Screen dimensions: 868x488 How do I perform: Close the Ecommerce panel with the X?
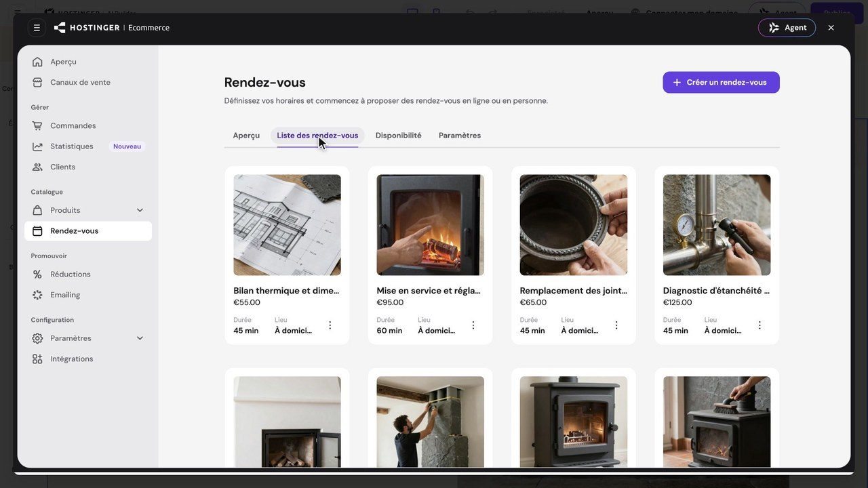pos(831,28)
